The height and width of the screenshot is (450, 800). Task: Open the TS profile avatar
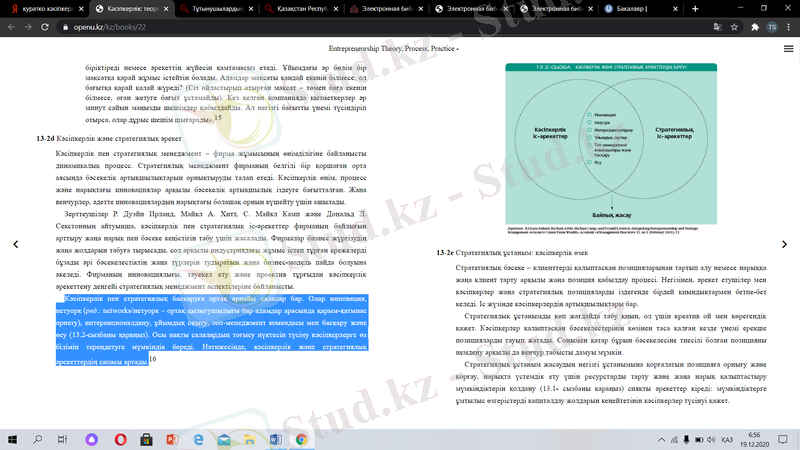pos(772,27)
